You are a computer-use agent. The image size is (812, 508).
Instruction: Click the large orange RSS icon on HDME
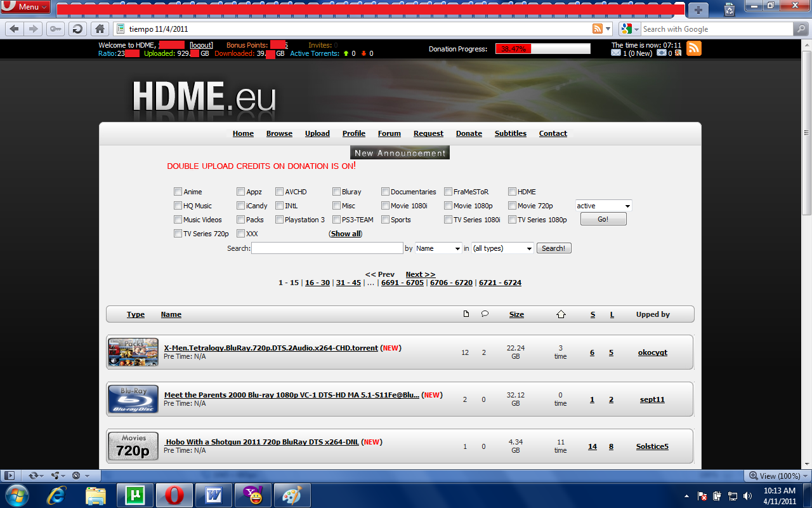pos(694,48)
